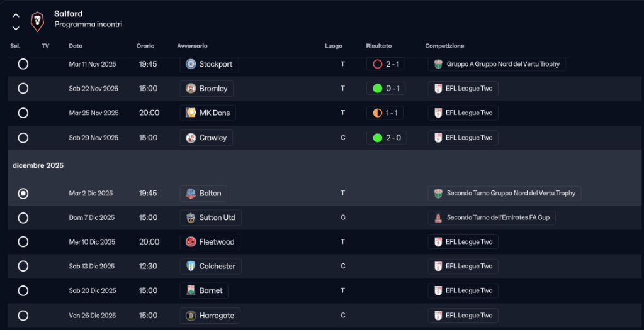
Task: Go to previous team with up chevron
Action: pos(16,16)
